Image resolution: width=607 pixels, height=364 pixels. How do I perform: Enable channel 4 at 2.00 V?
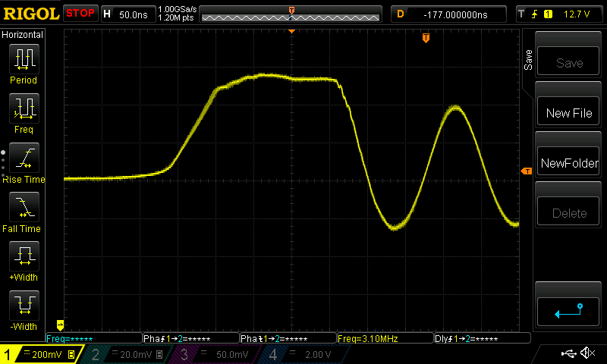pos(303,354)
